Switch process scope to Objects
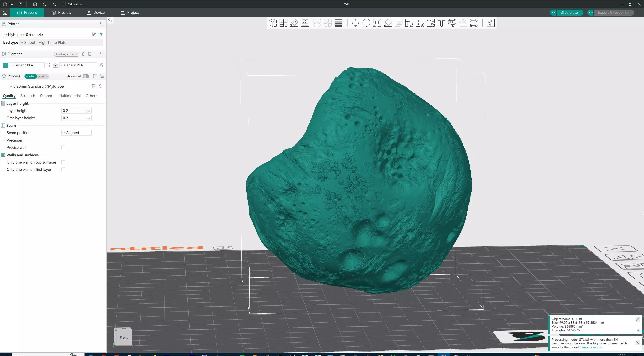Screen dimensions: 644x356 pos(43,76)
